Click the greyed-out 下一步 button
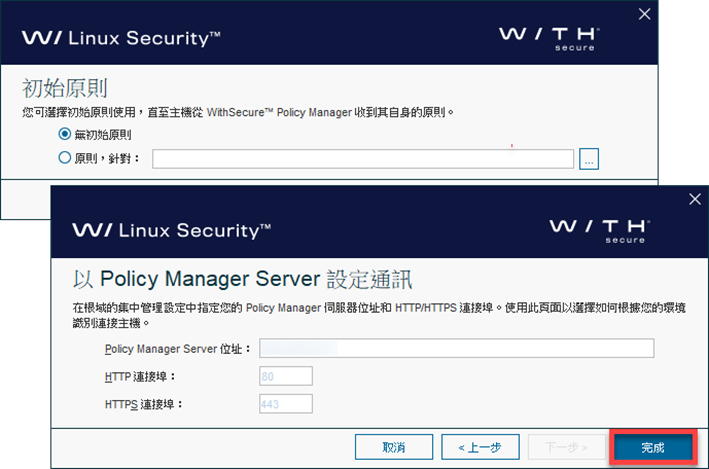The height and width of the screenshot is (469, 709). 567,447
